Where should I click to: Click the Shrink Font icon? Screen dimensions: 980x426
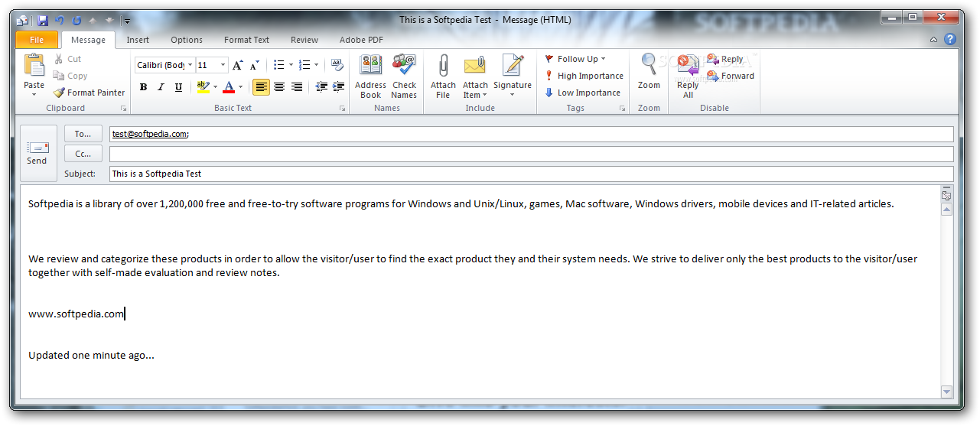[x=256, y=65]
